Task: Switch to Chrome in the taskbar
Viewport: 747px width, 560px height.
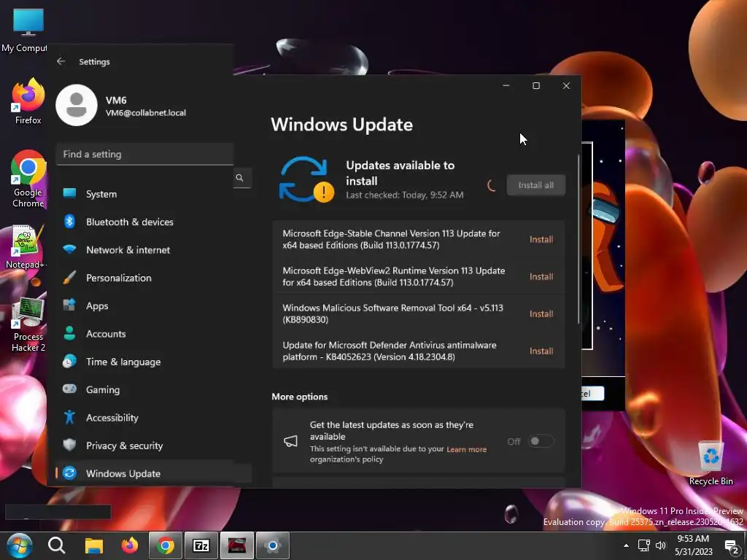Action: 166,545
